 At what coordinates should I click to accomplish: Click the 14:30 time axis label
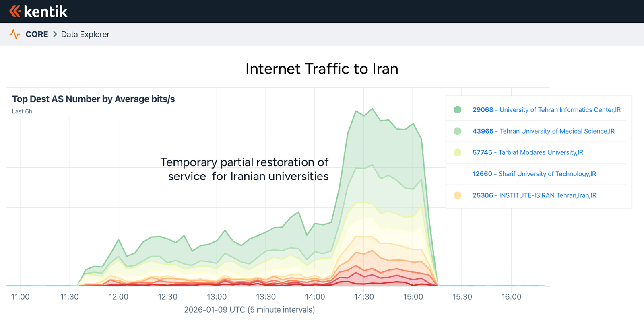pyautogui.click(x=364, y=297)
